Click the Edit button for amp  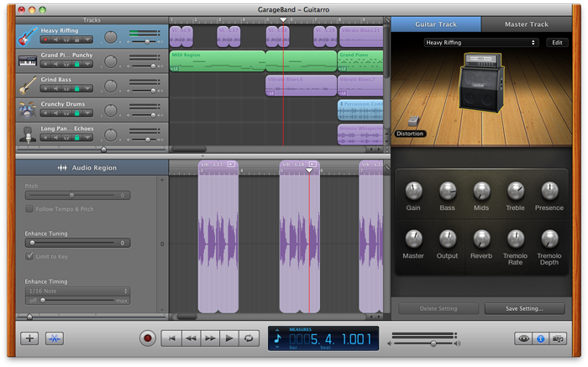557,43
